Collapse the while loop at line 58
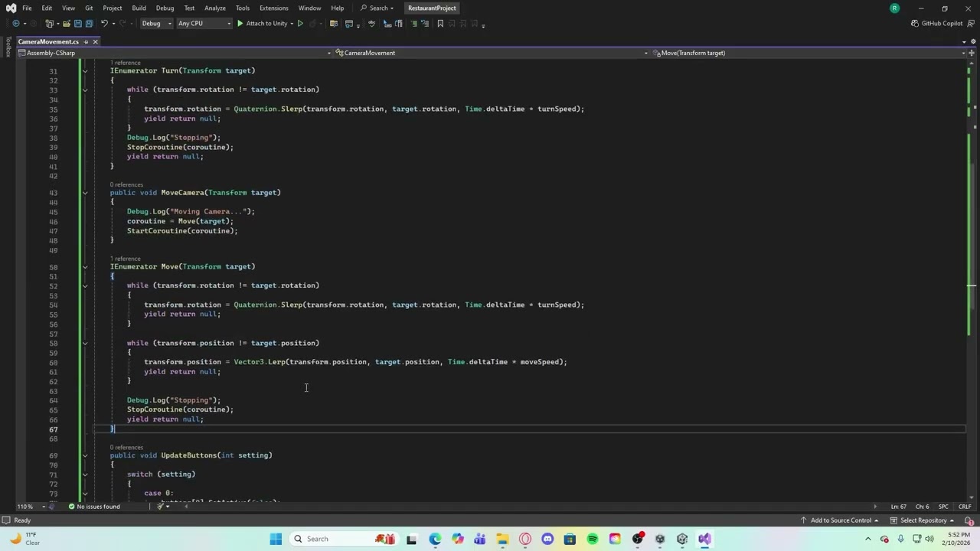Screen dimensions: 980x551 pyautogui.click(x=85, y=344)
